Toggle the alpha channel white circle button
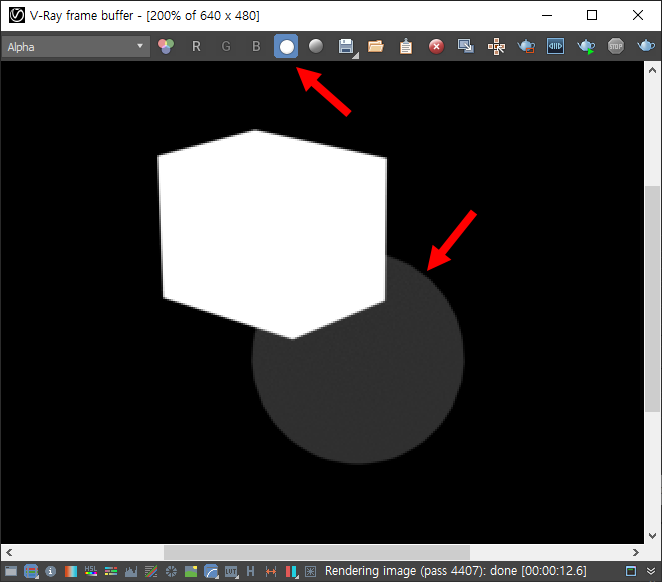Viewport: 662px width, 582px height. point(286,46)
